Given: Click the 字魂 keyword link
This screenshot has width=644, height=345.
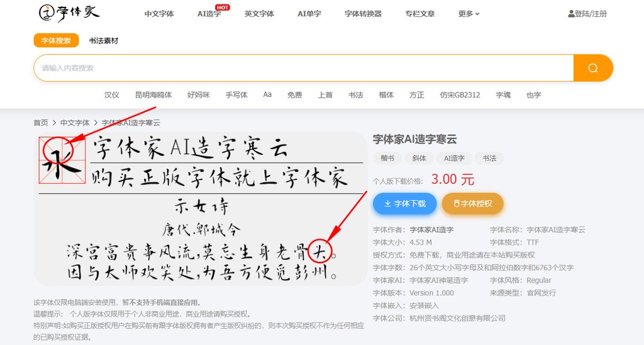Looking at the screenshot, I should 503,95.
